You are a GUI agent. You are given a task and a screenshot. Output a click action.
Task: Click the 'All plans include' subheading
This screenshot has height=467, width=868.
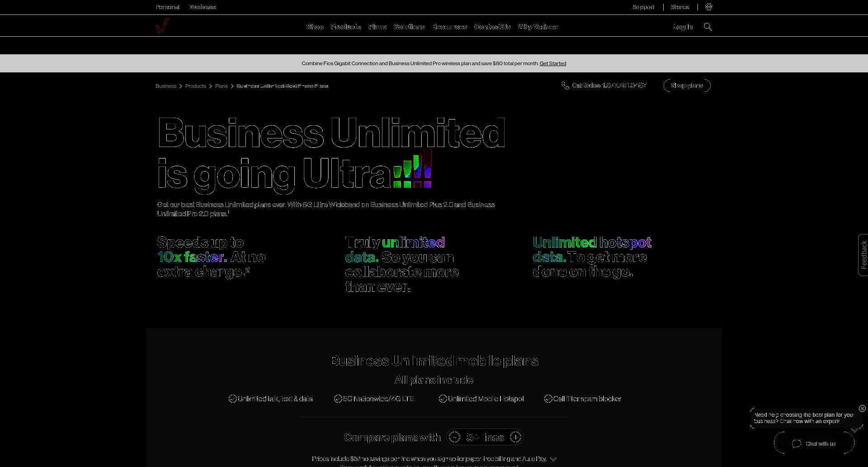click(434, 380)
